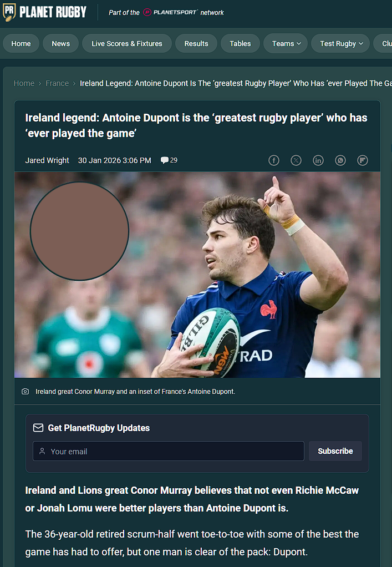Click the Subscribe button

click(335, 451)
